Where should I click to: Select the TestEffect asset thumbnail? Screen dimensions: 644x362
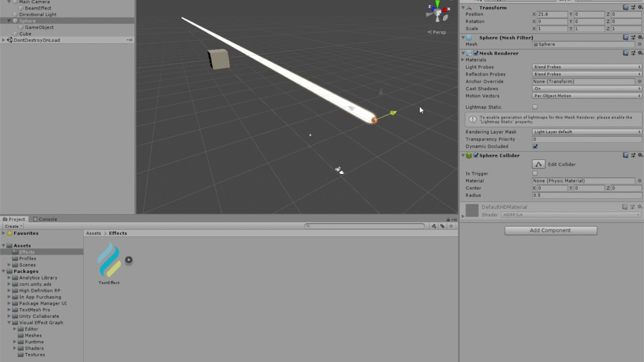[109, 260]
